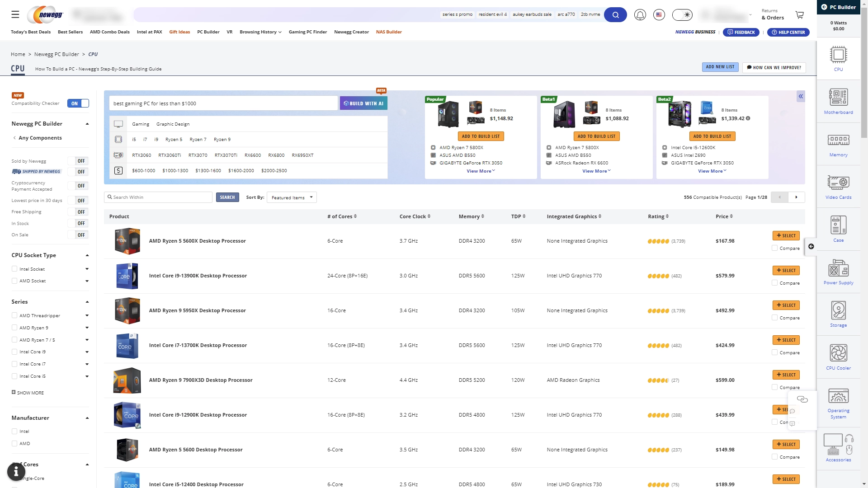Enable the Free Shipping filter toggle
This screenshot has width=868, height=488.
point(78,212)
